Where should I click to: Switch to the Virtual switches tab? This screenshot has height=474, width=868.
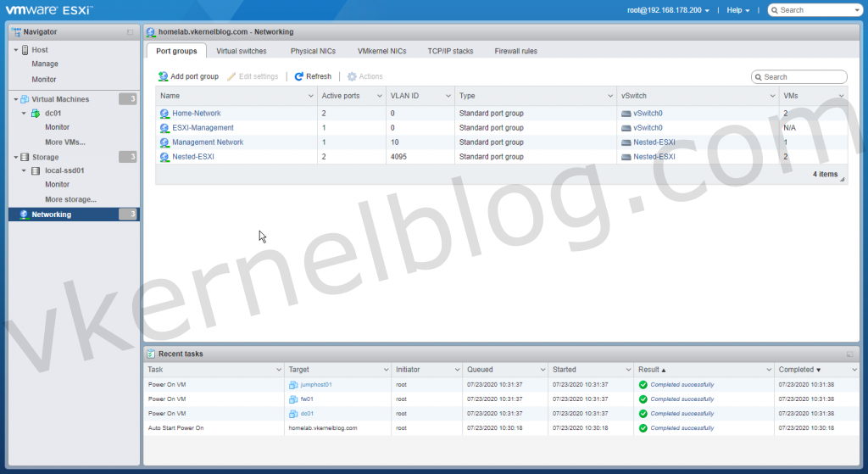click(241, 51)
